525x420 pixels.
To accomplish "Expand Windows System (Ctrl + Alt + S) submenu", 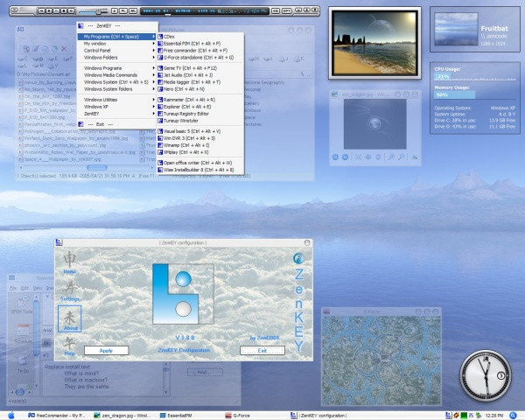I will (117, 82).
